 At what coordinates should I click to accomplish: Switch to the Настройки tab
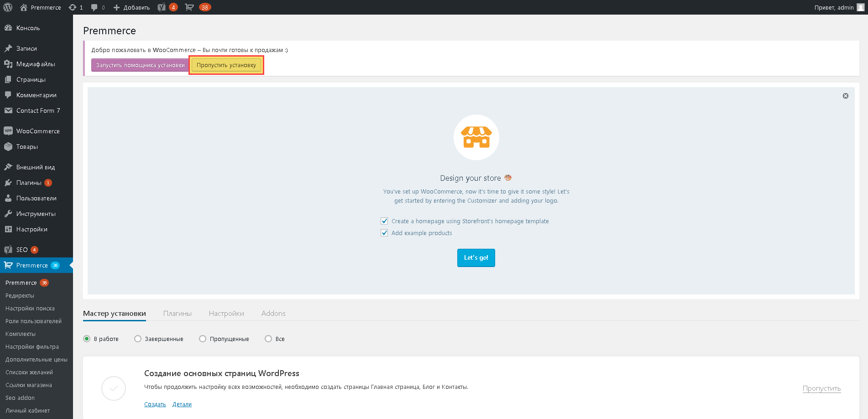(x=226, y=314)
